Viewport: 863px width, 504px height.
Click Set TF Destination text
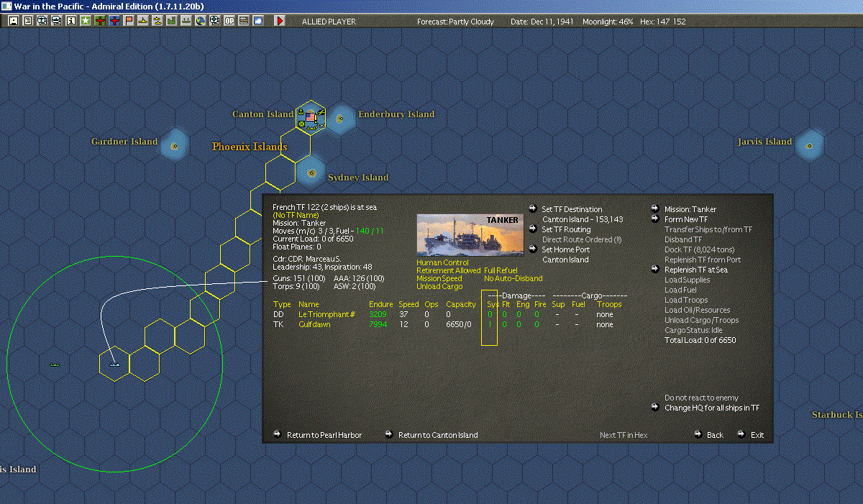point(572,209)
